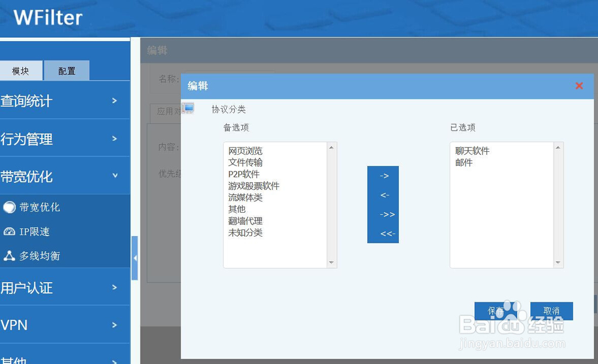
Task: Move all items right with ->> button
Action: [387, 215]
